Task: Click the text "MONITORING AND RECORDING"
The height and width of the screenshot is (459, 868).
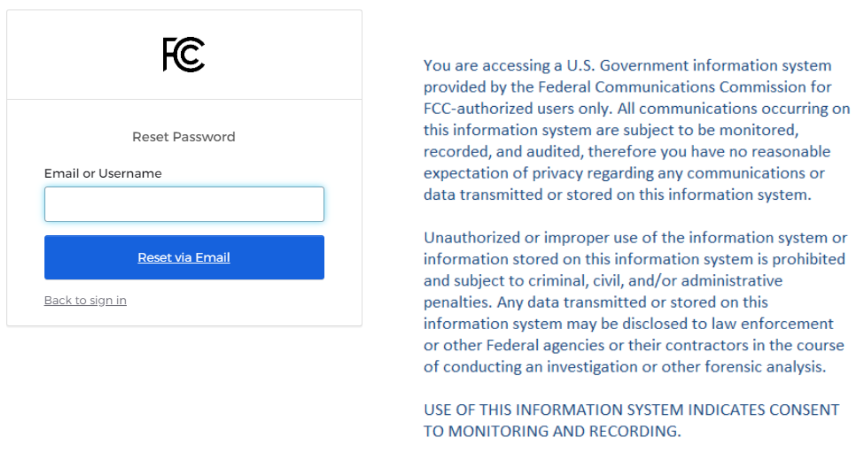Action: tap(565, 432)
